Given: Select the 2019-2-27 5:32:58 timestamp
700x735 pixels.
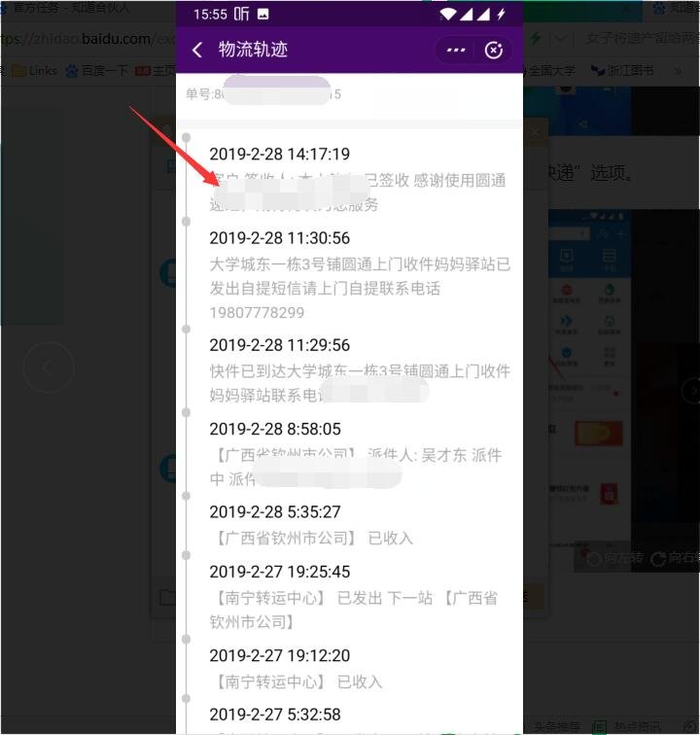Looking at the screenshot, I should (275, 715).
